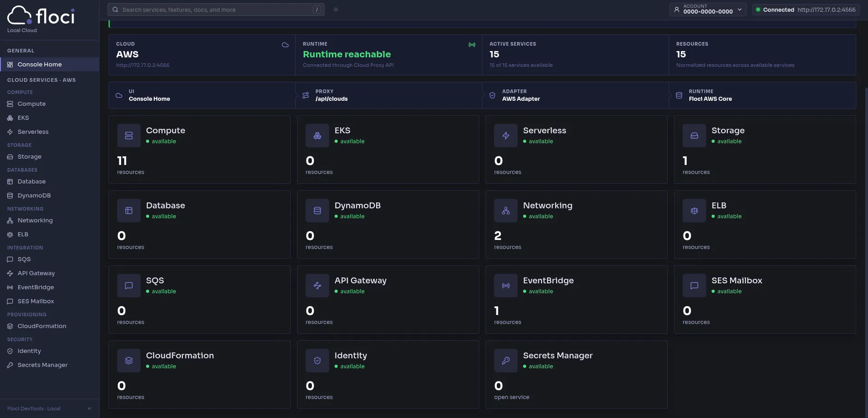868x418 pixels.
Task: Click the CloudFormation card layers icon
Action: click(129, 361)
